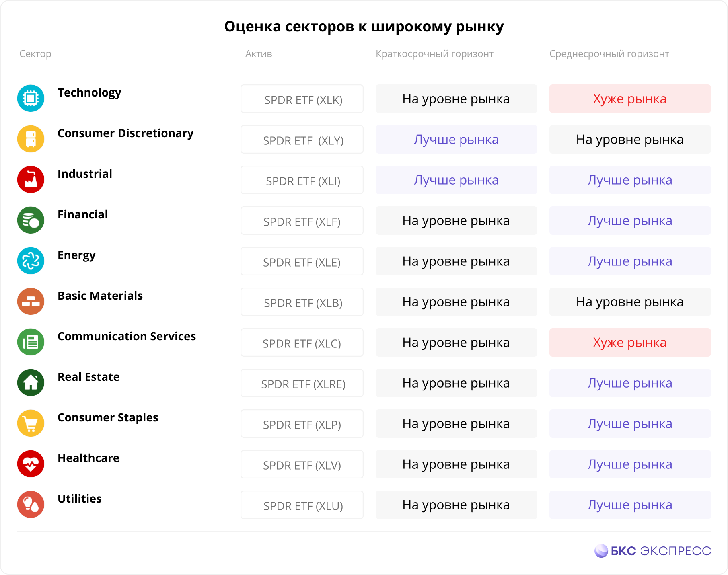Click the Communication Services newspaper icon
728x575 pixels.
[31, 342]
